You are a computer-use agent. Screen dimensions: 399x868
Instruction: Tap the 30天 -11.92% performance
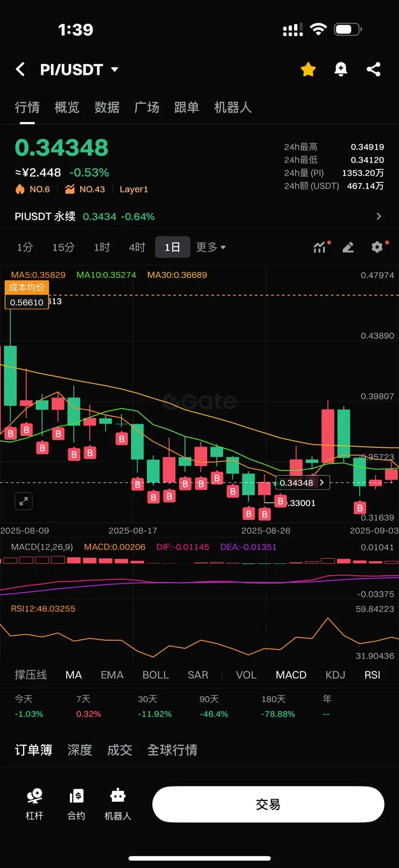click(x=155, y=706)
